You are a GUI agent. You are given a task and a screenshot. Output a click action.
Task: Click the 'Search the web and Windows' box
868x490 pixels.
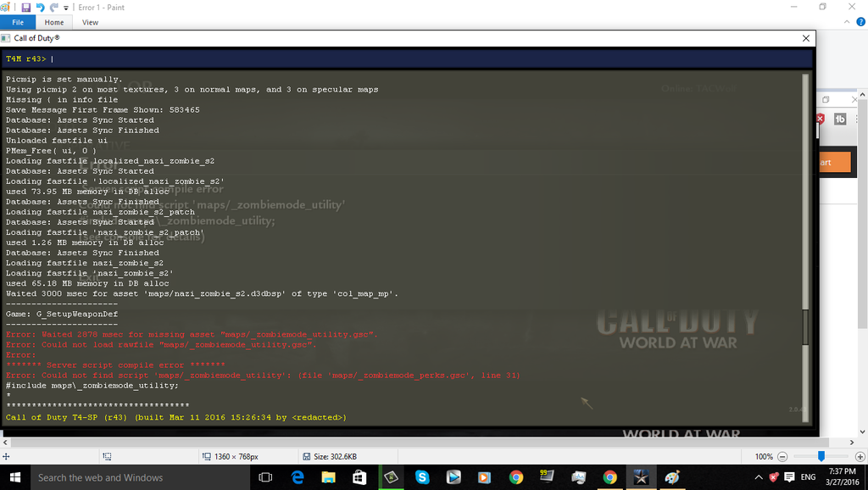(141, 477)
